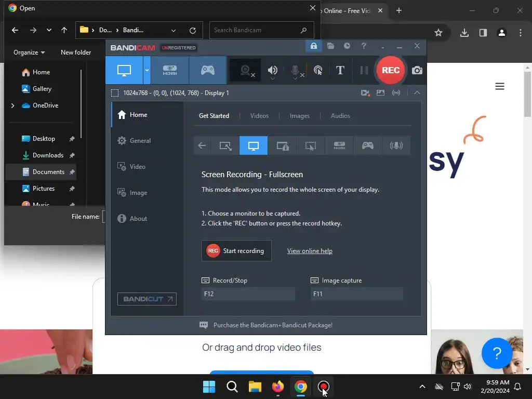532x399 pixels.
Task: Select audio only mode icon
Action: tap(396, 145)
